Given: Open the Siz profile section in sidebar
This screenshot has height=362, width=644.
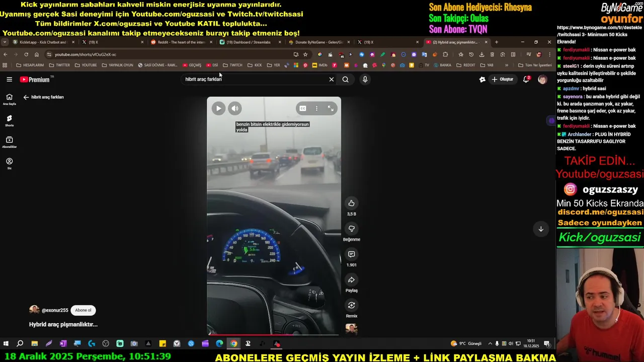Looking at the screenshot, I should [x=9, y=163].
